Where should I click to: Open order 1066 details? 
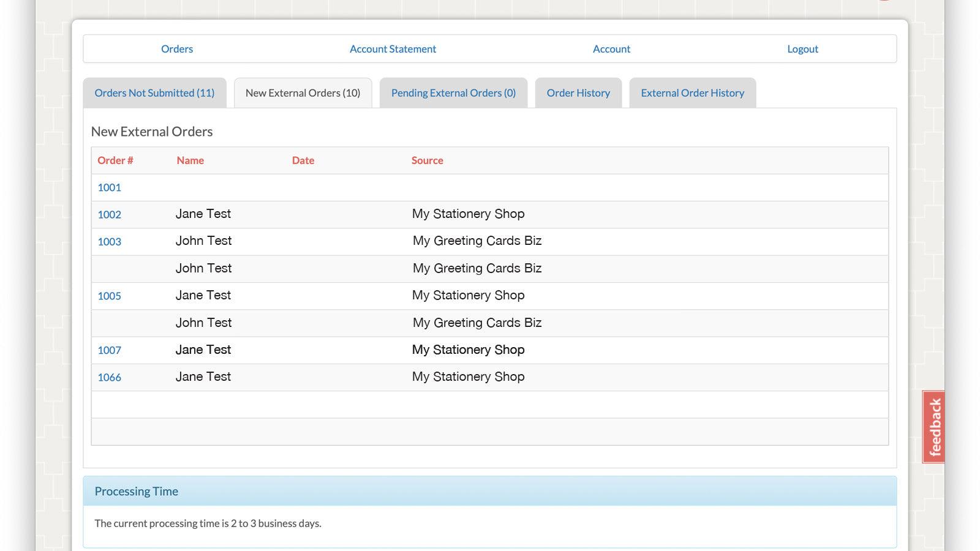(109, 377)
